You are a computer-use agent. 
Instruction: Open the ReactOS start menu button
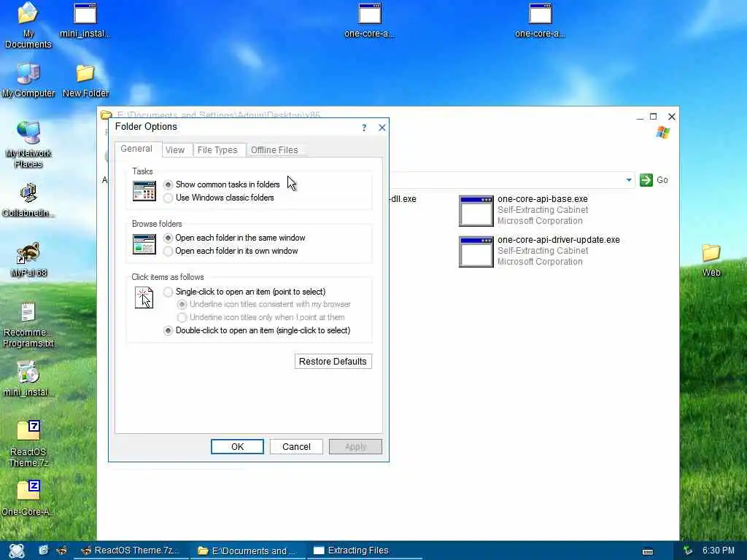click(17, 551)
